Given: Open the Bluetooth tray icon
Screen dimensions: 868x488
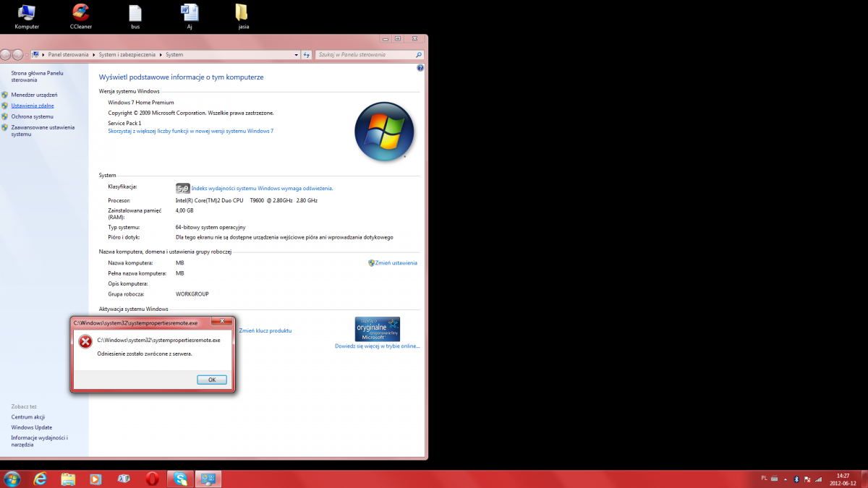Looking at the screenshot, I should pos(796,479).
